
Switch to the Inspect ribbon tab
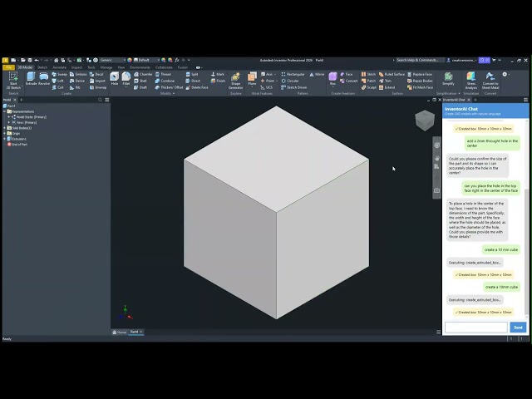pos(76,67)
